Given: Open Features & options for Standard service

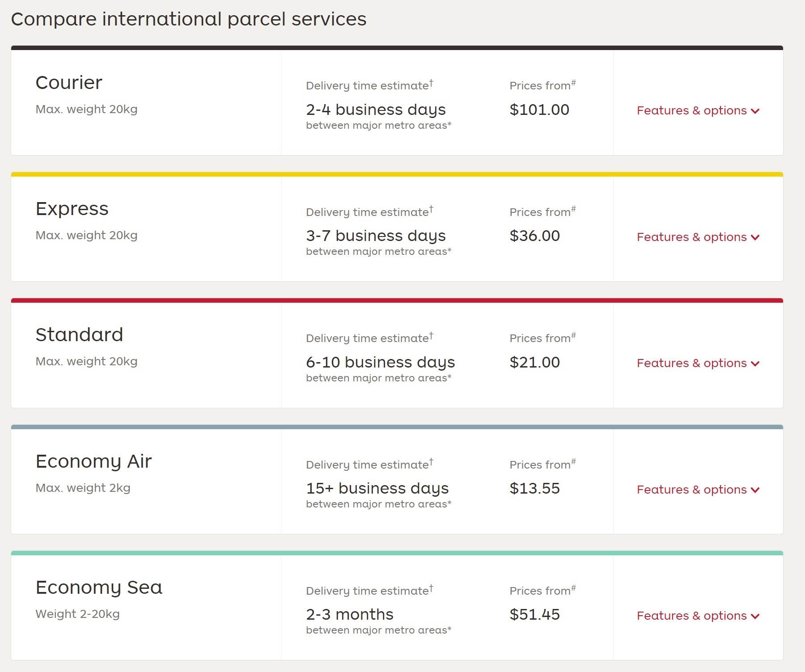Looking at the screenshot, I should (x=698, y=363).
